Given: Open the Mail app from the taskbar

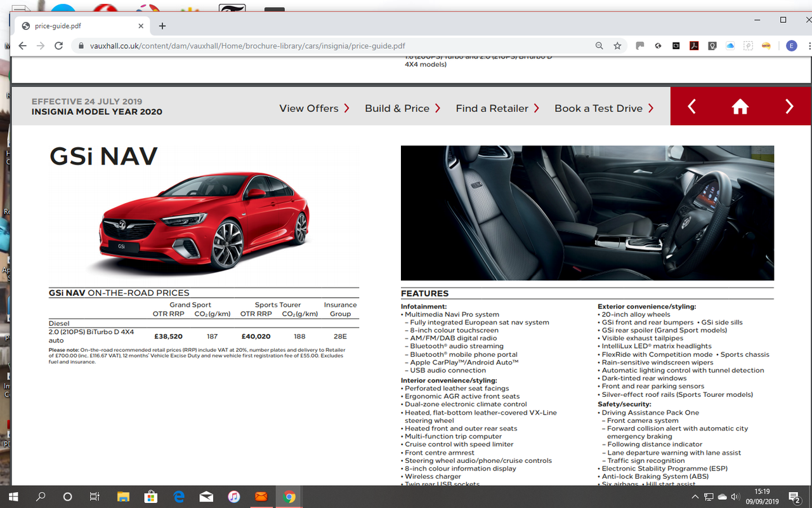Looking at the screenshot, I should tap(206, 497).
